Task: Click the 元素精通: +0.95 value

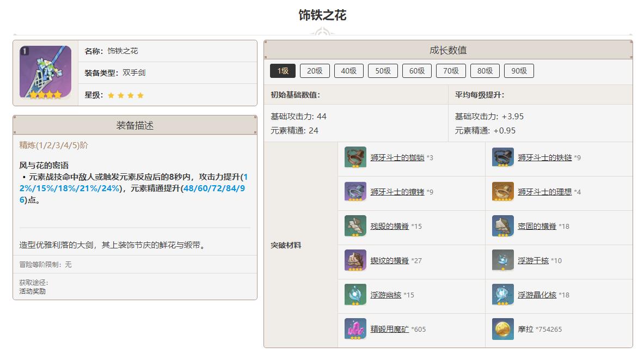Action: point(485,131)
